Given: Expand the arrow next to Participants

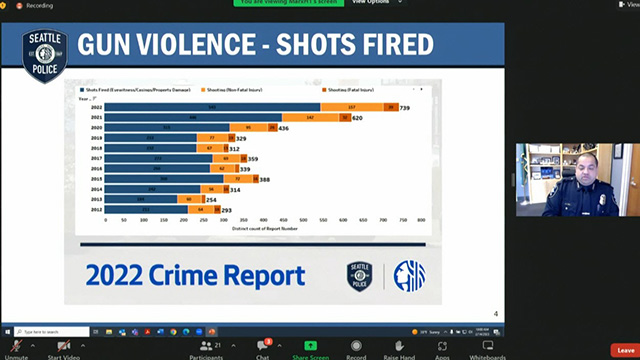Looking at the screenshot, I should (x=233, y=346).
